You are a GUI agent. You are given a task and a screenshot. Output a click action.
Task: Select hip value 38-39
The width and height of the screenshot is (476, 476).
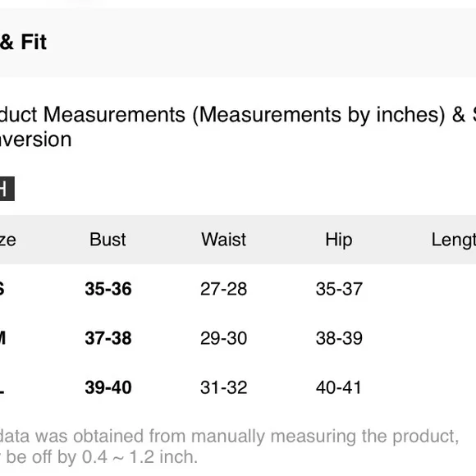click(339, 338)
